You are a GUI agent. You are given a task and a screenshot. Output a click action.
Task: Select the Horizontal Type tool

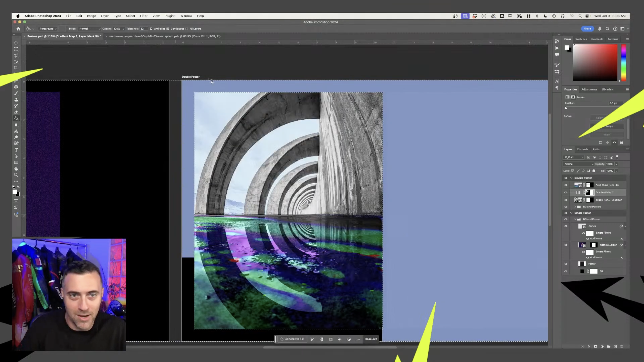coord(16,150)
